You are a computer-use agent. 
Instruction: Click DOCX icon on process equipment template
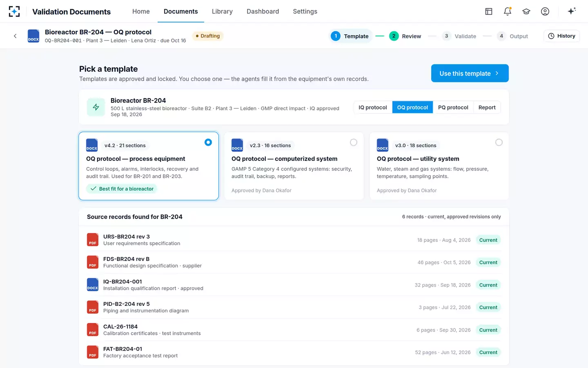pos(92,145)
